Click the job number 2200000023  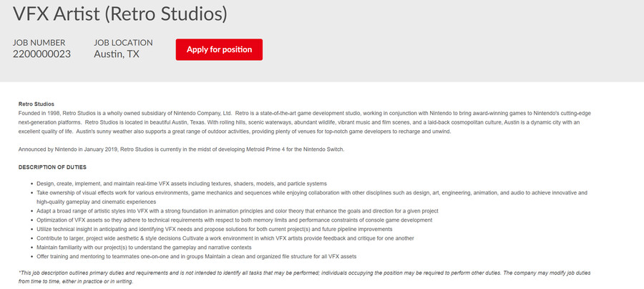pos(42,54)
